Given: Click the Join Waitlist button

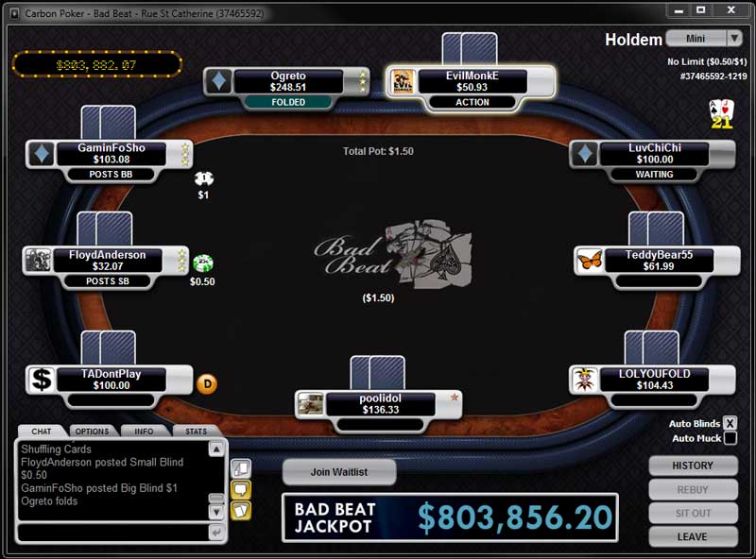Looking at the screenshot, I should pyautogui.click(x=339, y=472).
